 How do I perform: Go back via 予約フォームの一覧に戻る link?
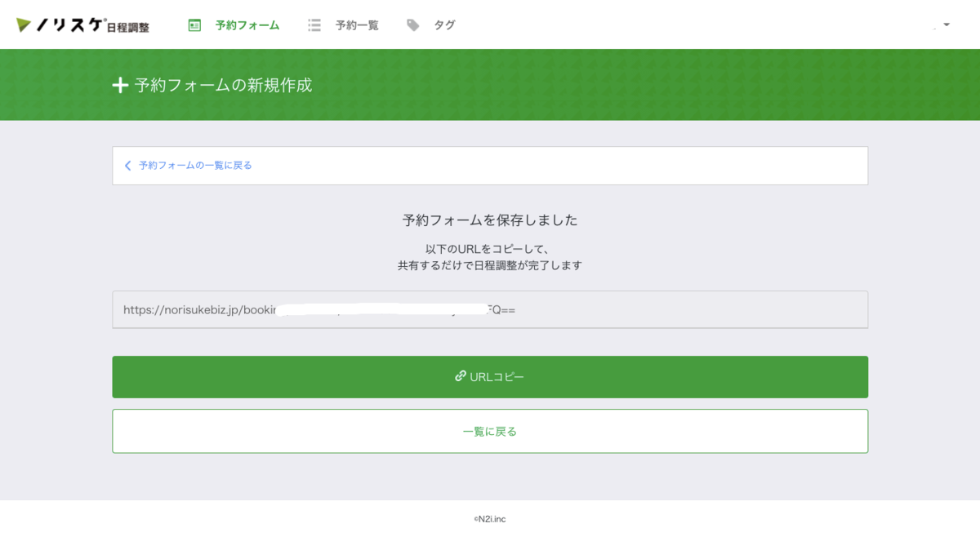[x=195, y=166]
